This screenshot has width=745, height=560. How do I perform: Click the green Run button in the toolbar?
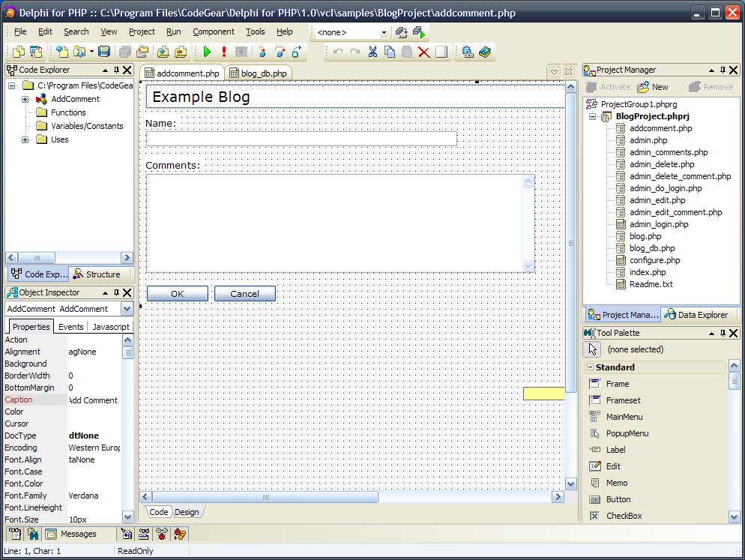[207, 52]
